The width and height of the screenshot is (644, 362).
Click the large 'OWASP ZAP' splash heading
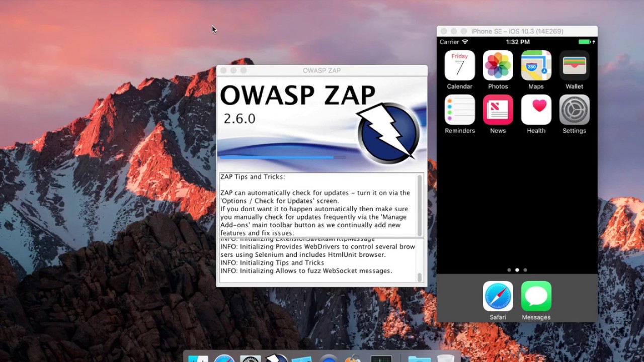point(298,95)
